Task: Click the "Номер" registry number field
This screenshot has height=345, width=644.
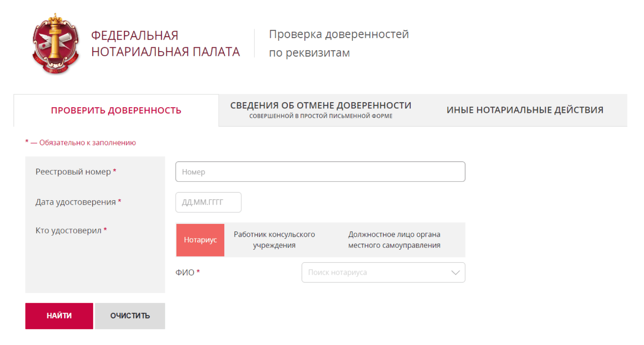Action: click(320, 172)
